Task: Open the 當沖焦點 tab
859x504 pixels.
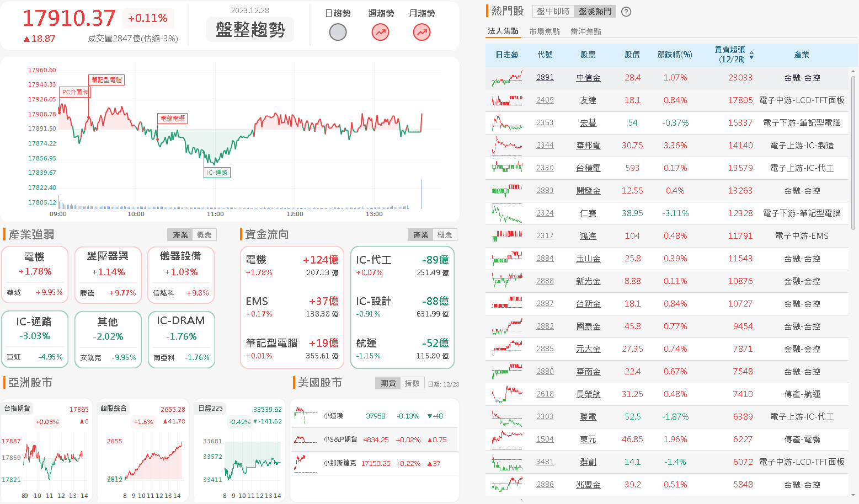Action: [x=586, y=31]
